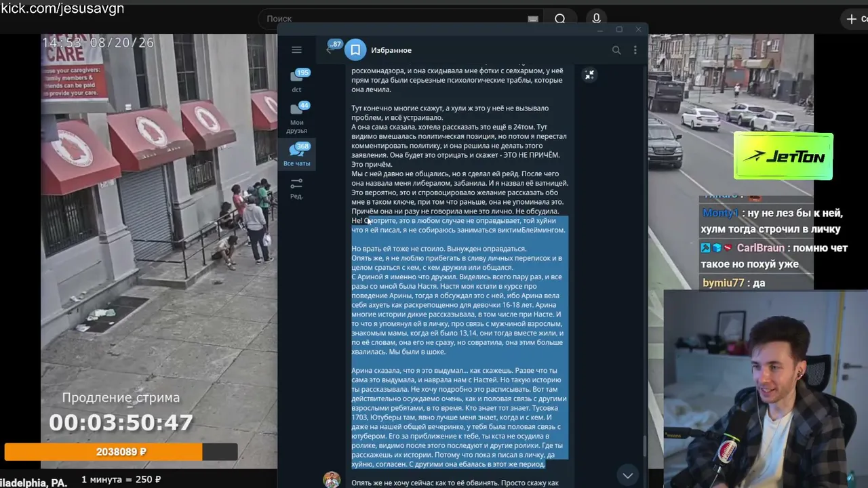Click the kick.com/jesusavgn channel text

tap(62, 9)
